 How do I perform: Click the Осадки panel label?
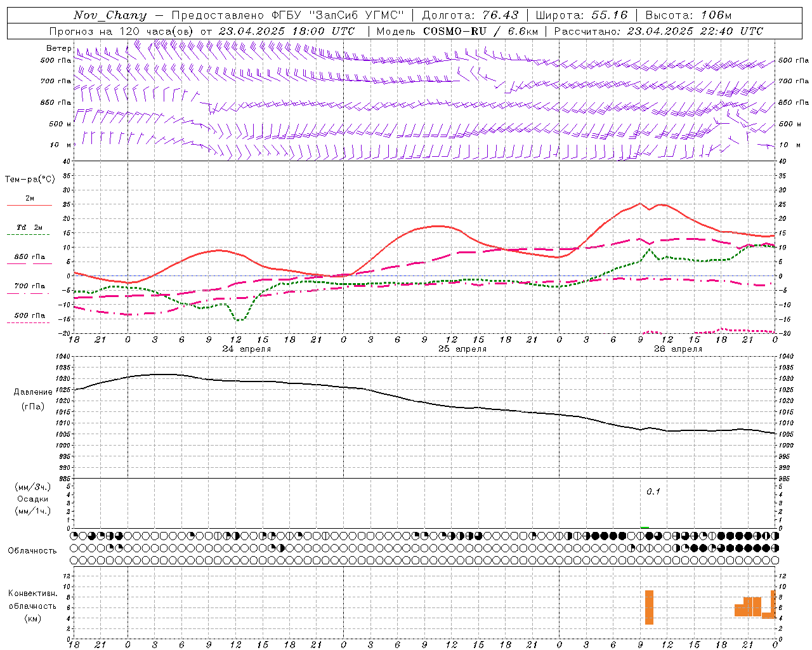(x=32, y=499)
